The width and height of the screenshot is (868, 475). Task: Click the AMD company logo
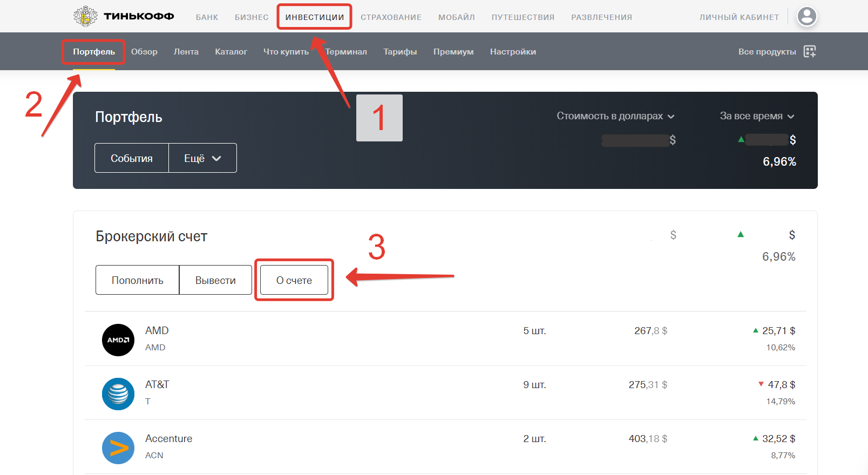[118, 340]
